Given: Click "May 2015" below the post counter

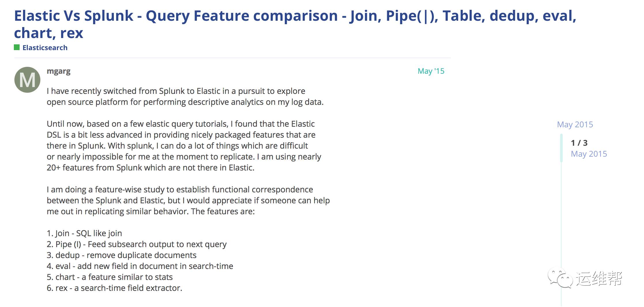Looking at the screenshot, I should click(589, 154).
